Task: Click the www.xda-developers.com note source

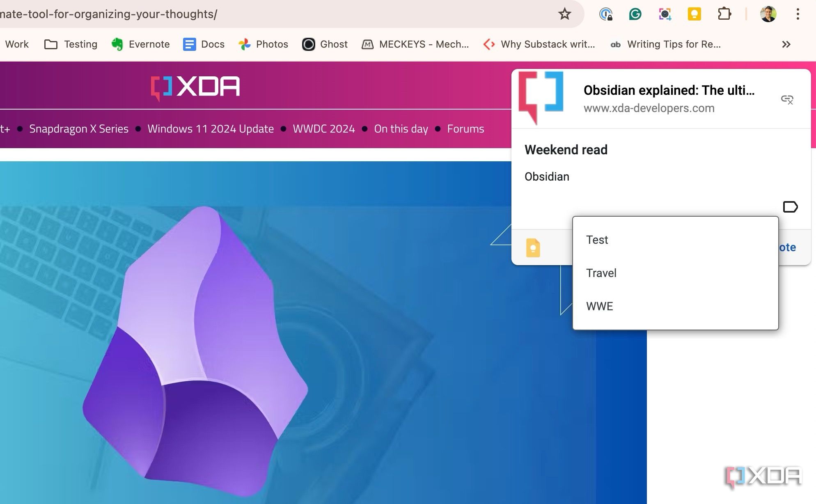Action: (649, 108)
